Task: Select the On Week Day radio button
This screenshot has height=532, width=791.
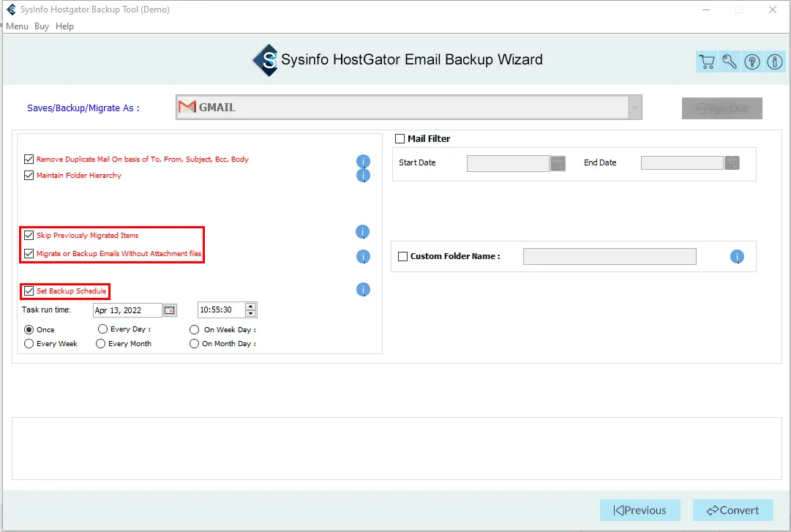Action: [194, 330]
